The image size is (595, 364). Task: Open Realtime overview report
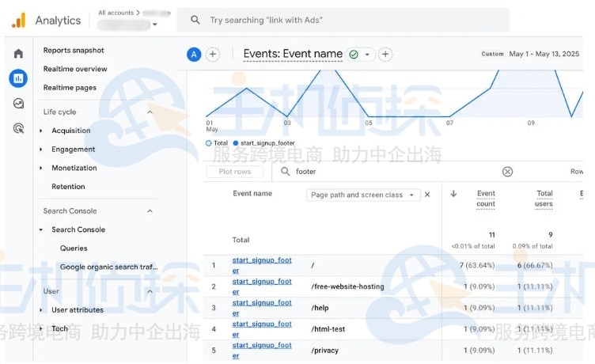click(75, 69)
